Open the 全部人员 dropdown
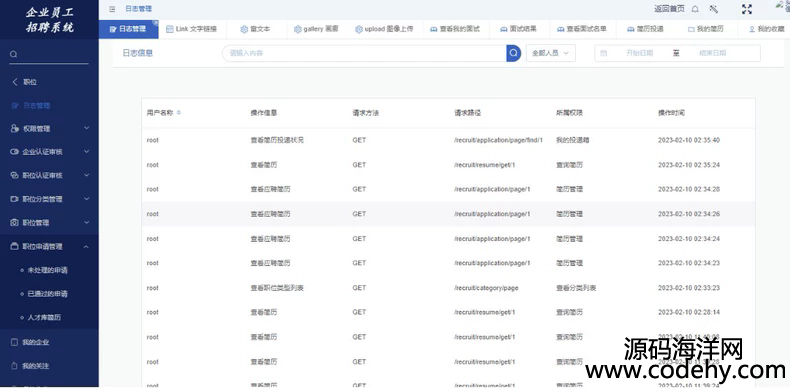The width and height of the screenshot is (790, 390). coord(551,53)
